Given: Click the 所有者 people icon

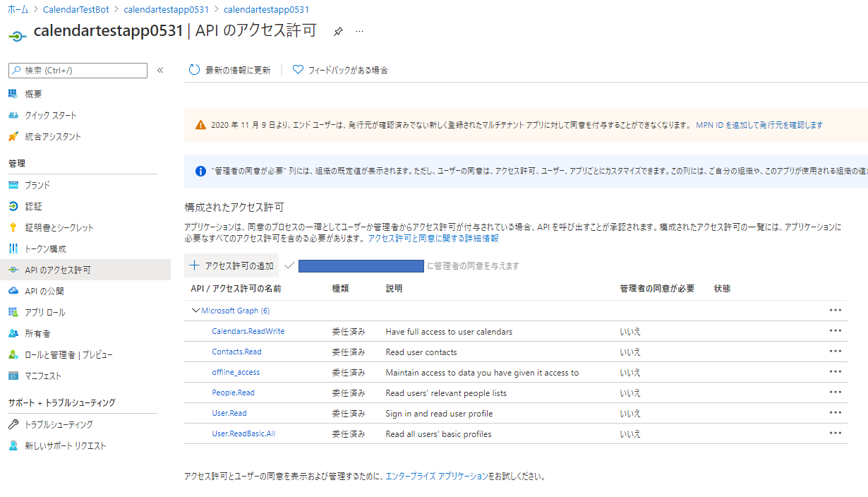Looking at the screenshot, I should point(13,333).
